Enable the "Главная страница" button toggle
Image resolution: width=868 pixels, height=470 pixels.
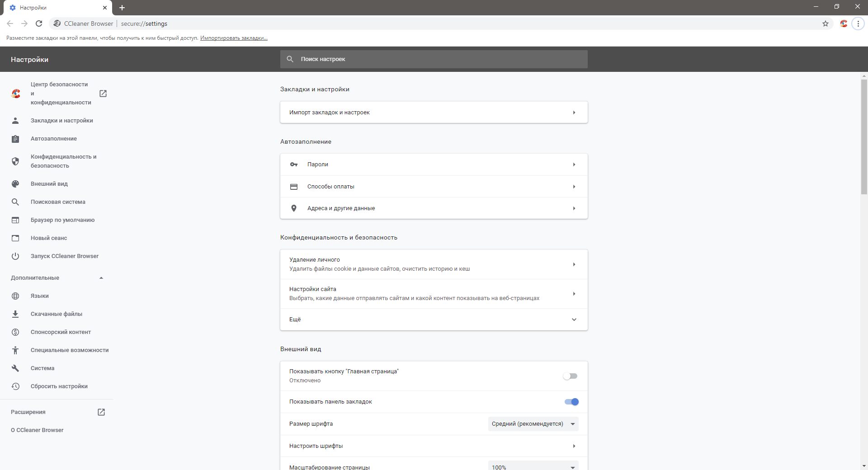click(x=571, y=376)
